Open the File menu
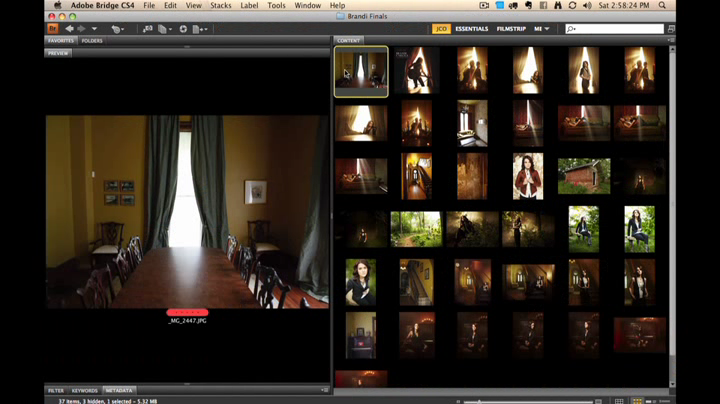The width and height of the screenshot is (720, 404). click(x=149, y=6)
